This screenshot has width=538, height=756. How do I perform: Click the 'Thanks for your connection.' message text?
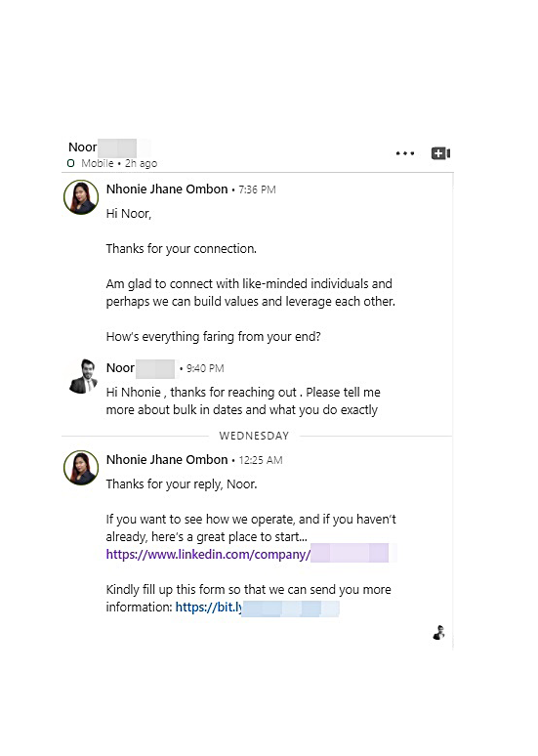click(x=182, y=249)
